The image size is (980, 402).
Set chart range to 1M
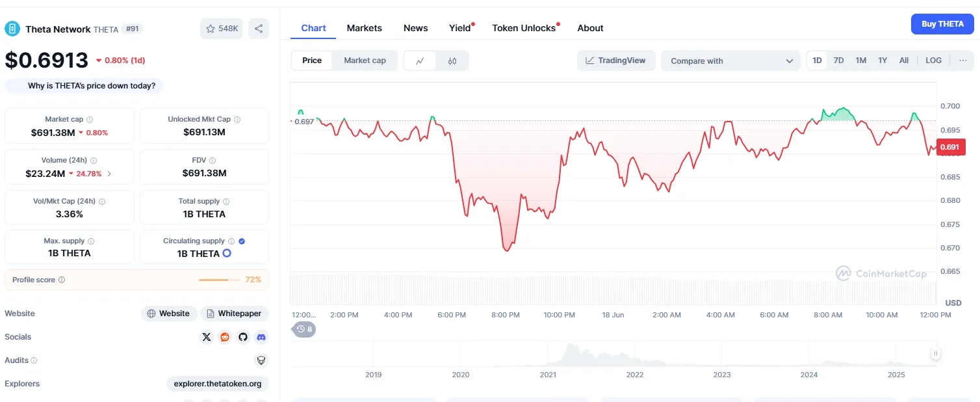pos(861,60)
